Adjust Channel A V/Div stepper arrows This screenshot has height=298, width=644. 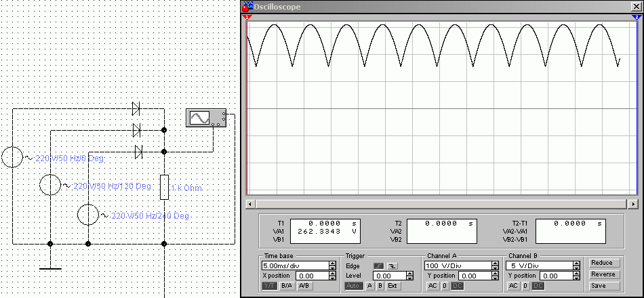point(495,266)
